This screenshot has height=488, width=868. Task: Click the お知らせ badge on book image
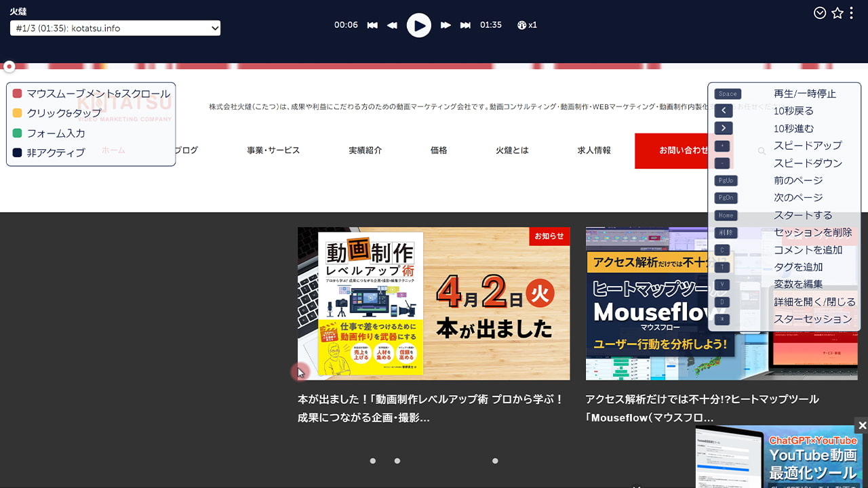point(549,236)
